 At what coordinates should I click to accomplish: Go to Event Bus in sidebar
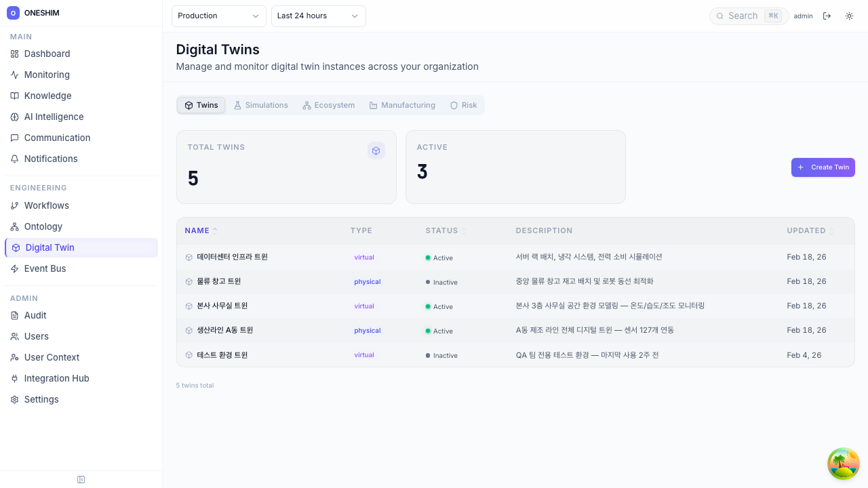[x=45, y=268]
